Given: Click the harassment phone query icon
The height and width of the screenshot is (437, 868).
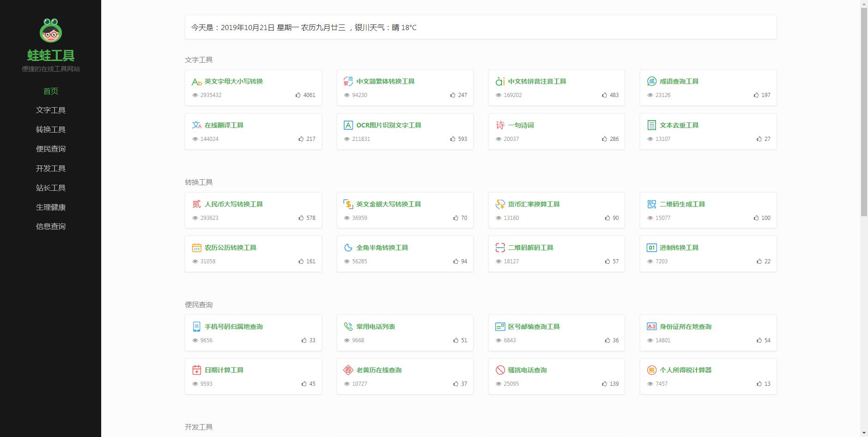Looking at the screenshot, I should 500,370.
